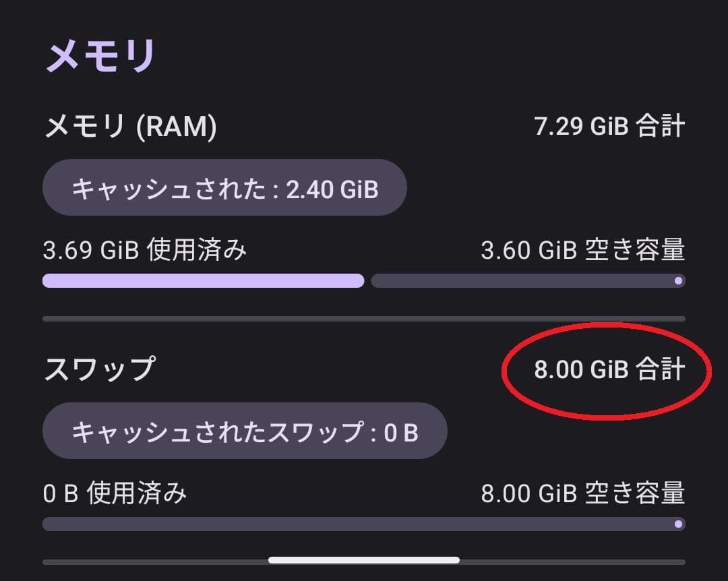Viewport: 728px width, 581px height.
Task: Click the RAM used-memory progress bar
Action: [202, 280]
